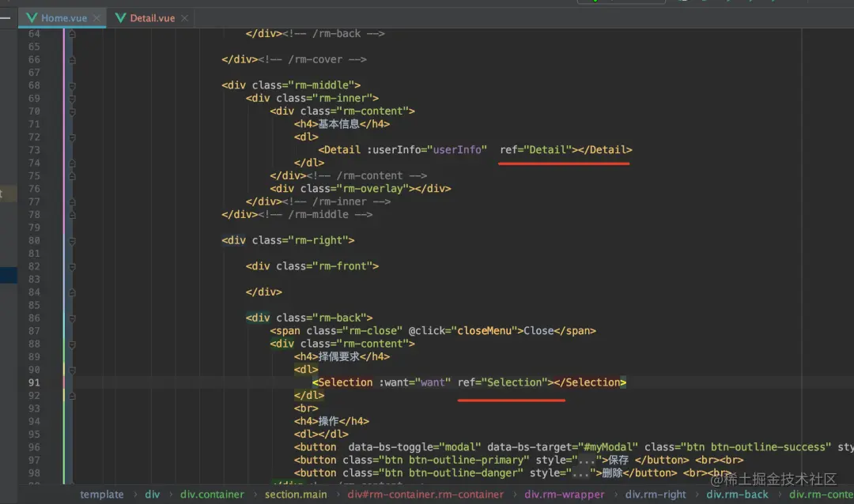Click the ref="Detail" attribute text

535,149
